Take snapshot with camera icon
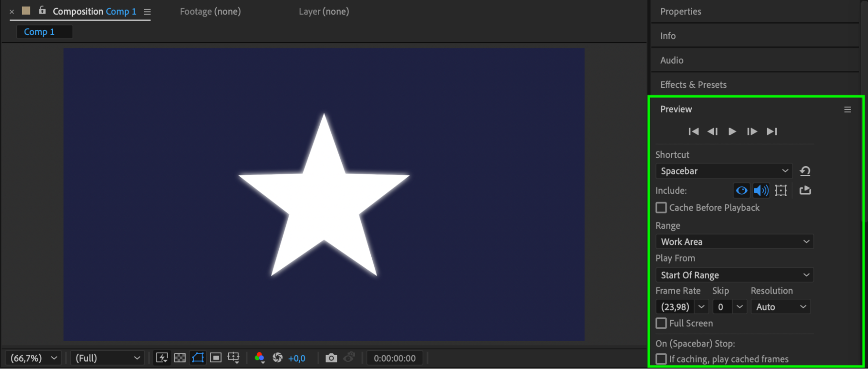Viewport: 868px width, 369px height. pos(331,358)
